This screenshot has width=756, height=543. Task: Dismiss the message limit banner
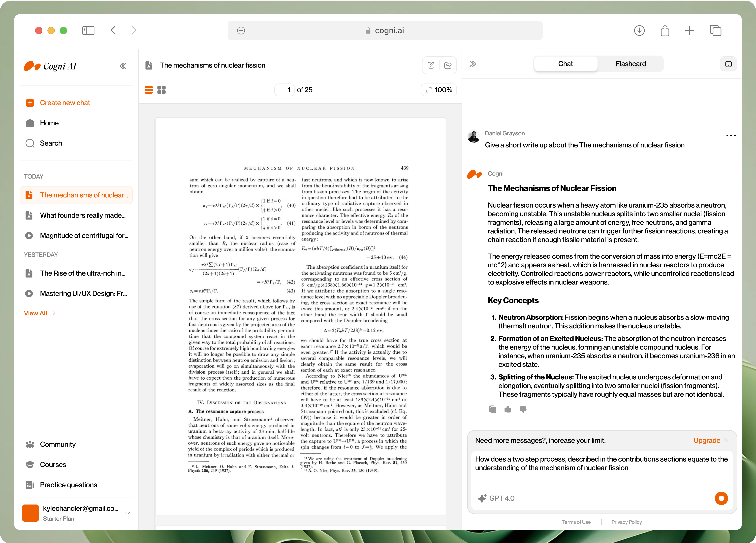726,441
